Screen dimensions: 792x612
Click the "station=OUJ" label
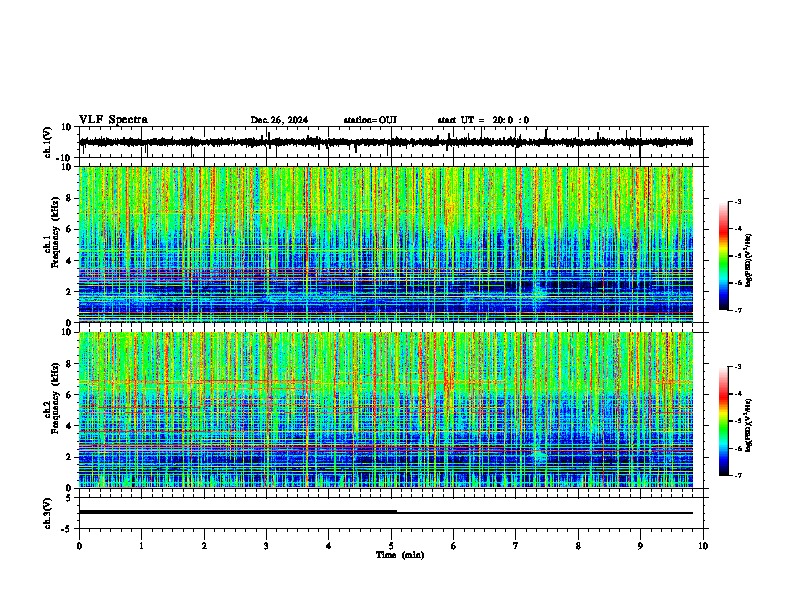click(x=370, y=120)
